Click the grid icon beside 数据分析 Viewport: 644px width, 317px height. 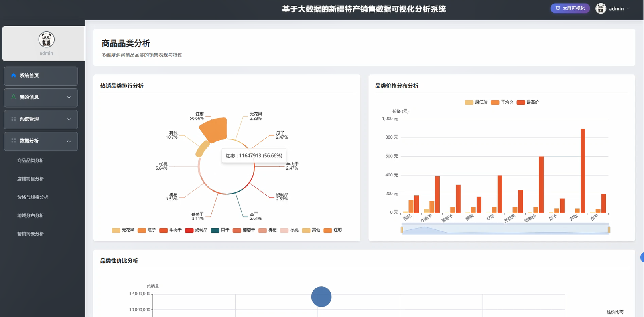pos(14,141)
